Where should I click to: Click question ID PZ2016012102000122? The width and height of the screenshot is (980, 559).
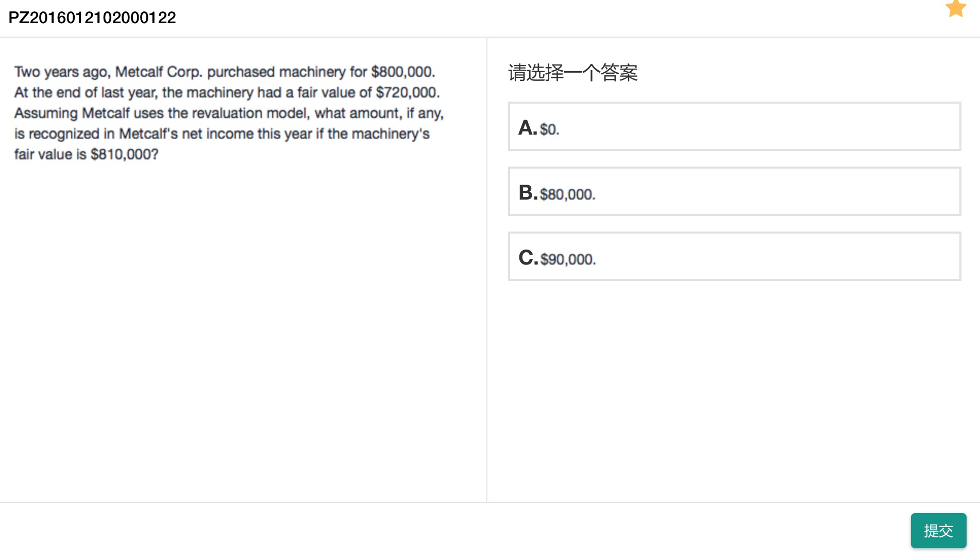point(92,18)
